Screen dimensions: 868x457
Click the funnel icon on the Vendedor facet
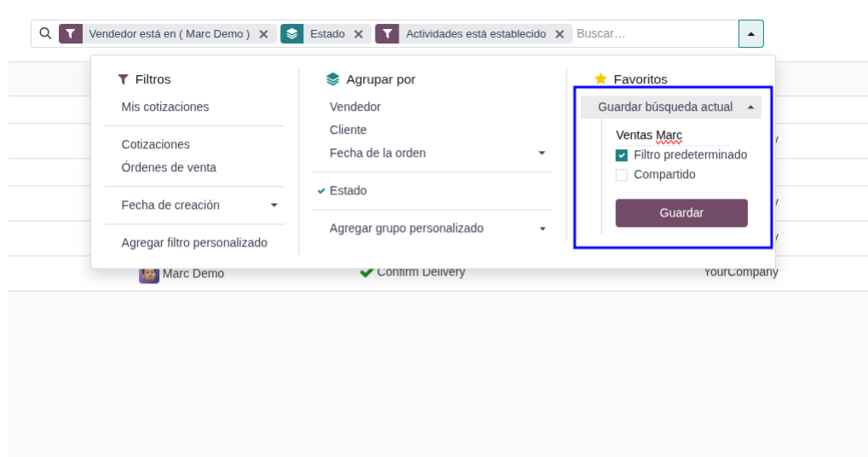71,34
